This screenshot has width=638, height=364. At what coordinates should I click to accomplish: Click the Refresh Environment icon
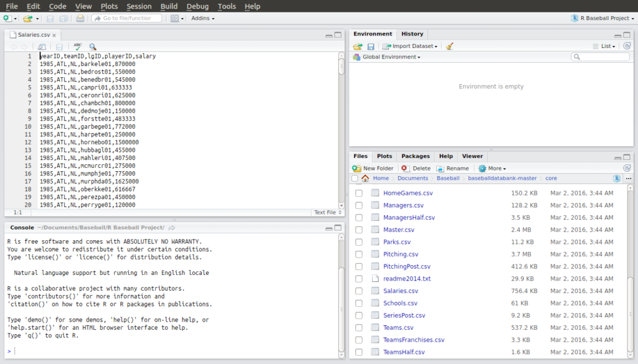tap(627, 46)
